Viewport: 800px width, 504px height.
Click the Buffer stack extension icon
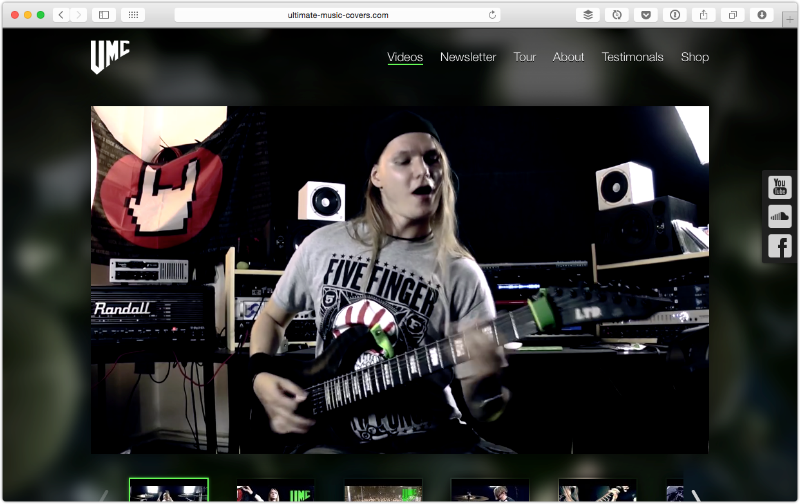[588, 15]
